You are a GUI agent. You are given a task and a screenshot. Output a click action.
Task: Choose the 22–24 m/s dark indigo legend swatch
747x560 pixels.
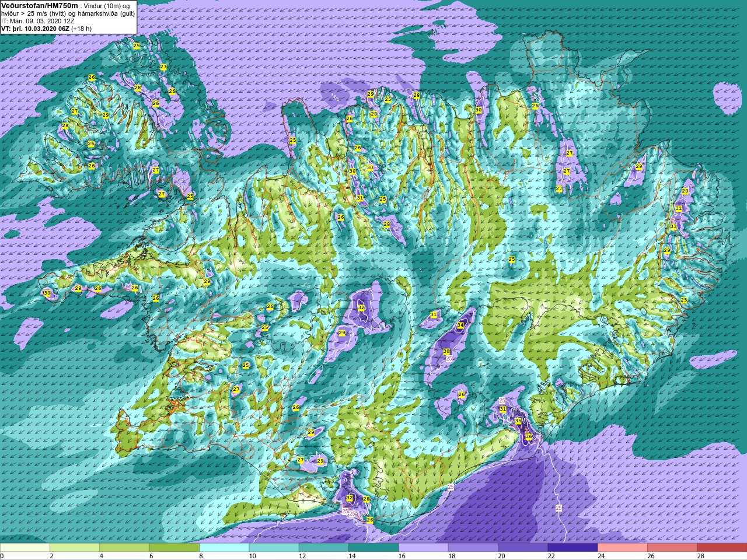(573, 548)
